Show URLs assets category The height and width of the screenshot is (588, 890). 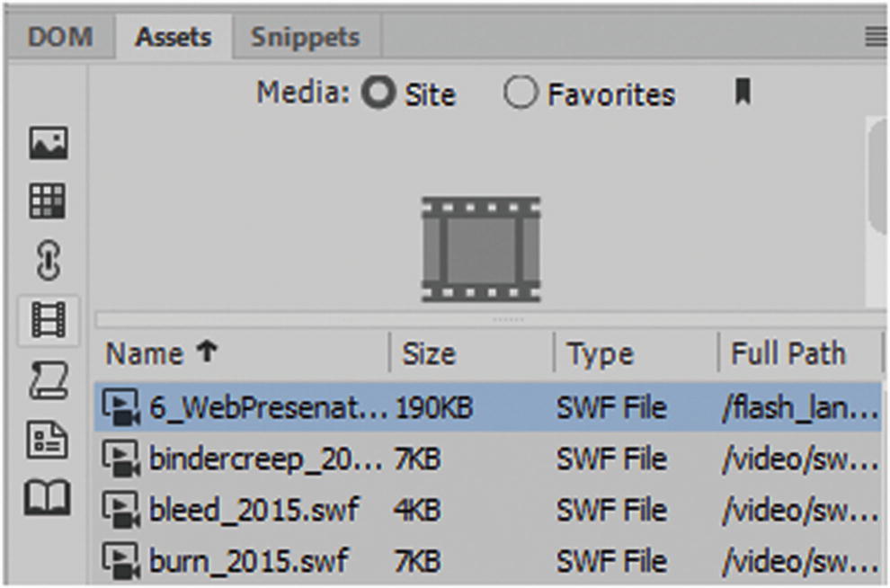tap(48, 262)
